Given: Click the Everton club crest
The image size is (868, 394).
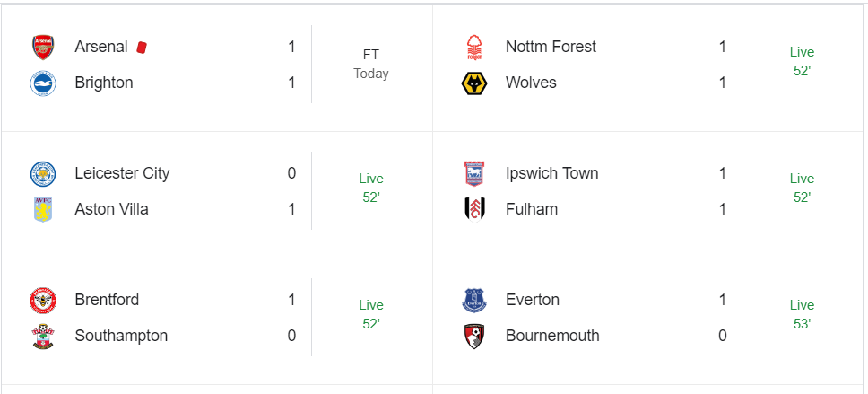Looking at the screenshot, I should pyautogui.click(x=473, y=300).
